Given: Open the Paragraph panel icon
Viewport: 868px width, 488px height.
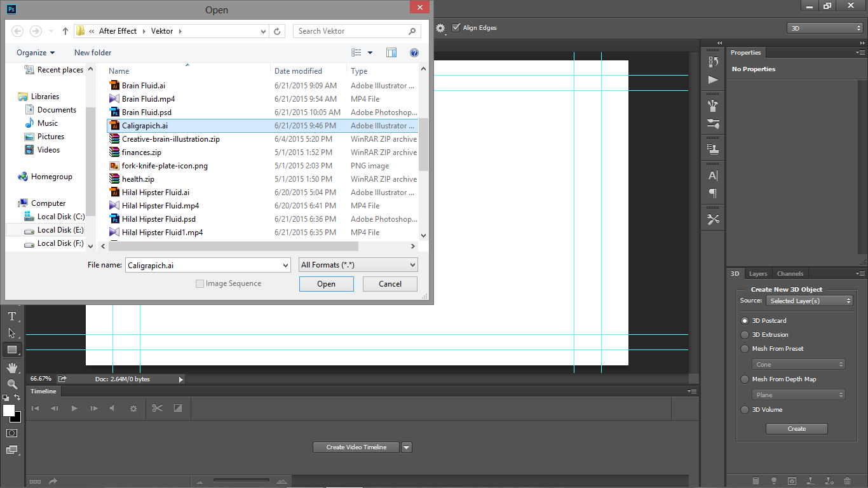Looking at the screenshot, I should [x=713, y=193].
